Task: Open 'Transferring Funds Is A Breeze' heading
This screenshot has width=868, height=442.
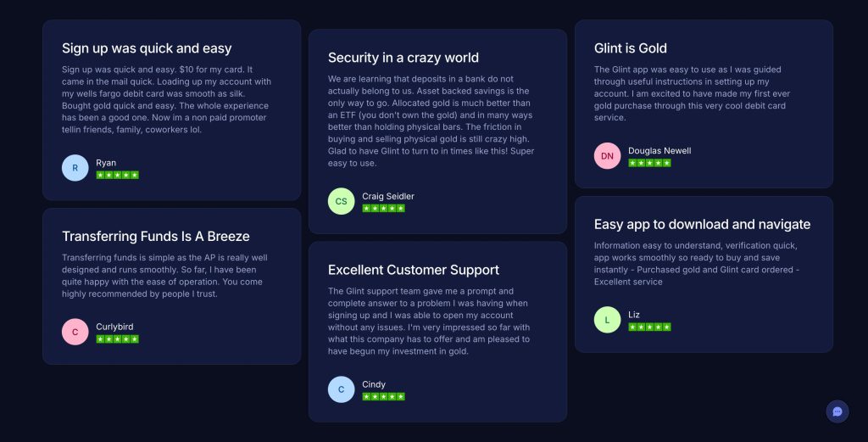Action: (x=156, y=236)
